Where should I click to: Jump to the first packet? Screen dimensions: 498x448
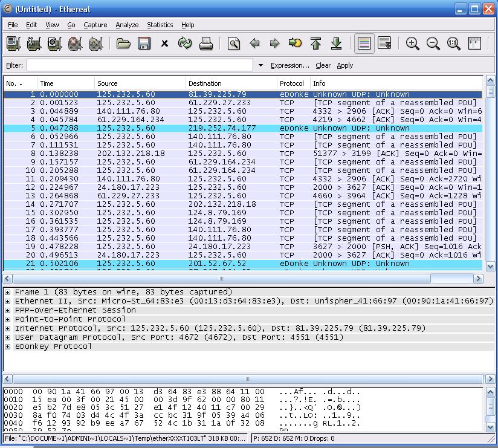[x=315, y=43]
